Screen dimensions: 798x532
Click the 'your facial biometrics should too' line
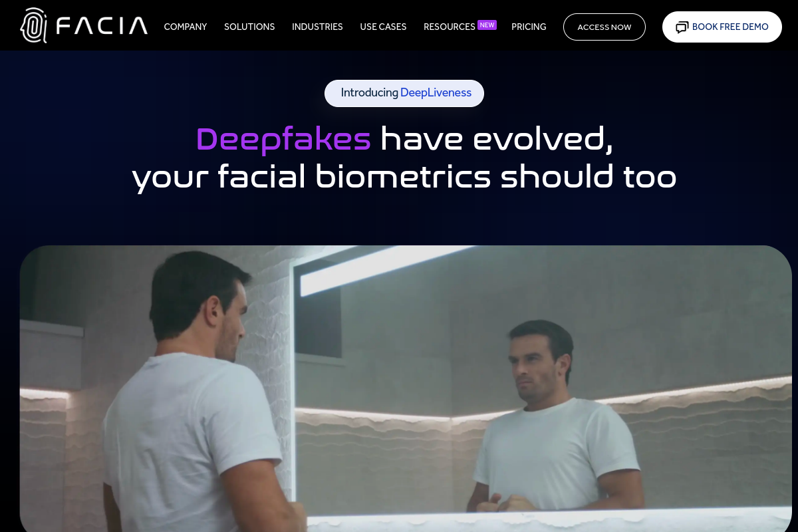click(404, 176)
